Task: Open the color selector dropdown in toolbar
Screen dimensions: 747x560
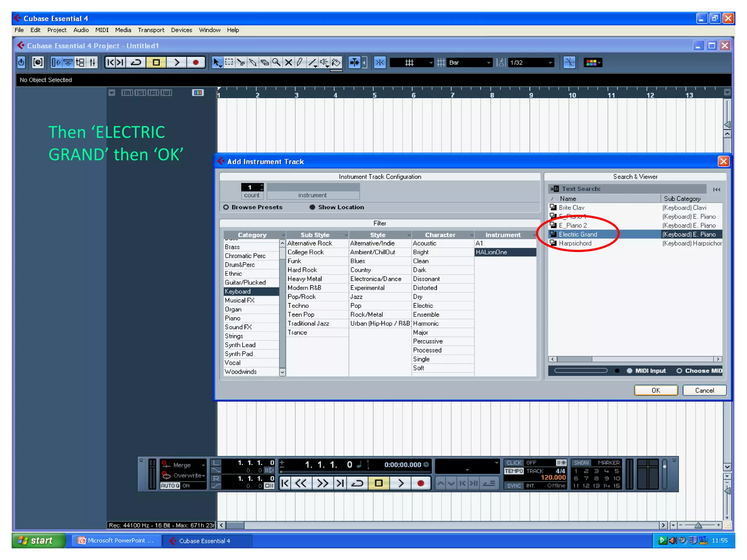Action: coord(593,63)
